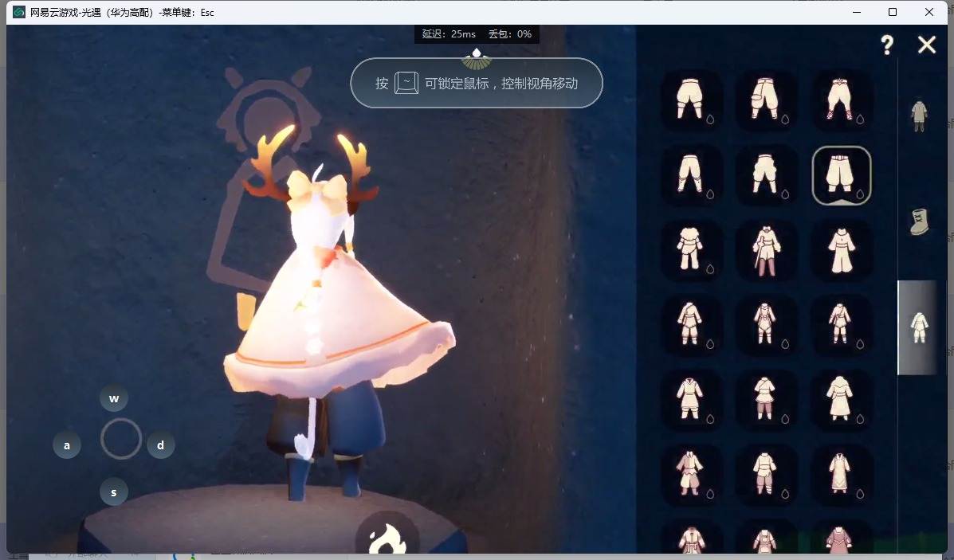Image resolution: width=954 pixels, height=560 pixels.
Task: Select top-row right pants with red trim
Action: coord(841,100)
